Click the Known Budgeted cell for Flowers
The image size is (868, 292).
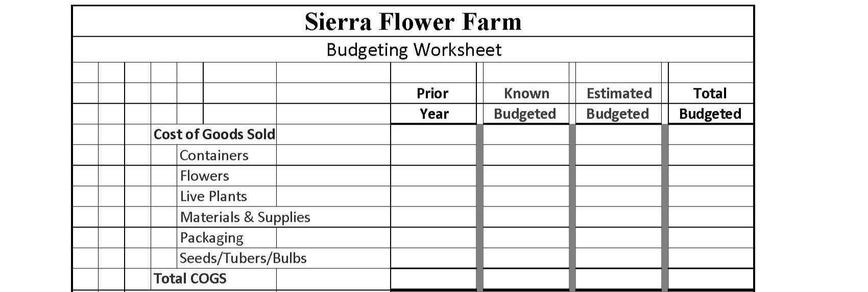[525, 175]
